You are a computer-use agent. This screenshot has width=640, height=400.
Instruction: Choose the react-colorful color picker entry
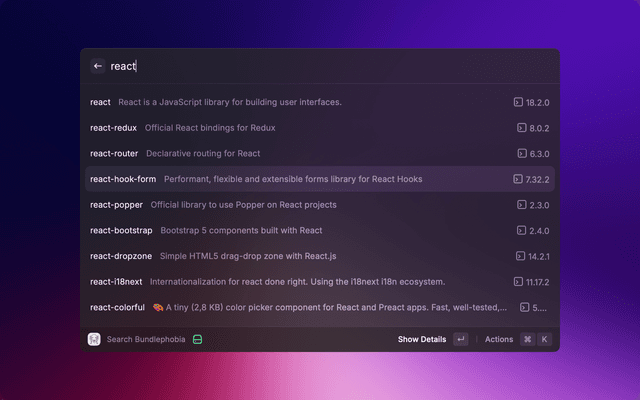(300, 307)
